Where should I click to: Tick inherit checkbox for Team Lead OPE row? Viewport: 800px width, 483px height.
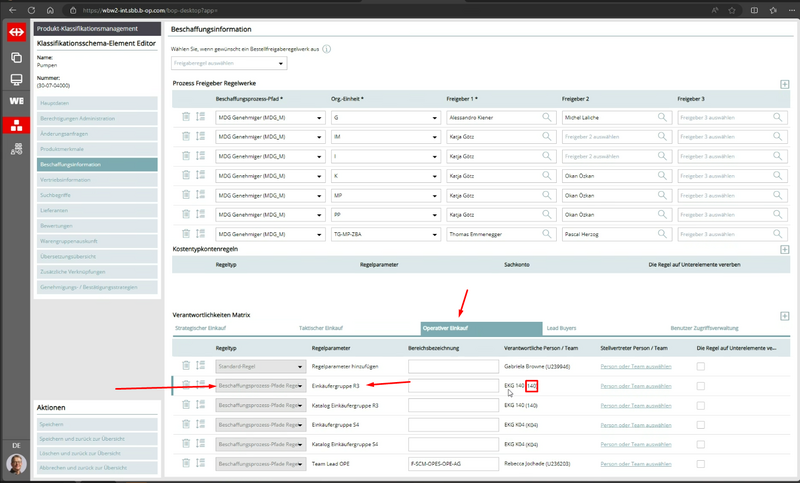(x=701, y=464)
